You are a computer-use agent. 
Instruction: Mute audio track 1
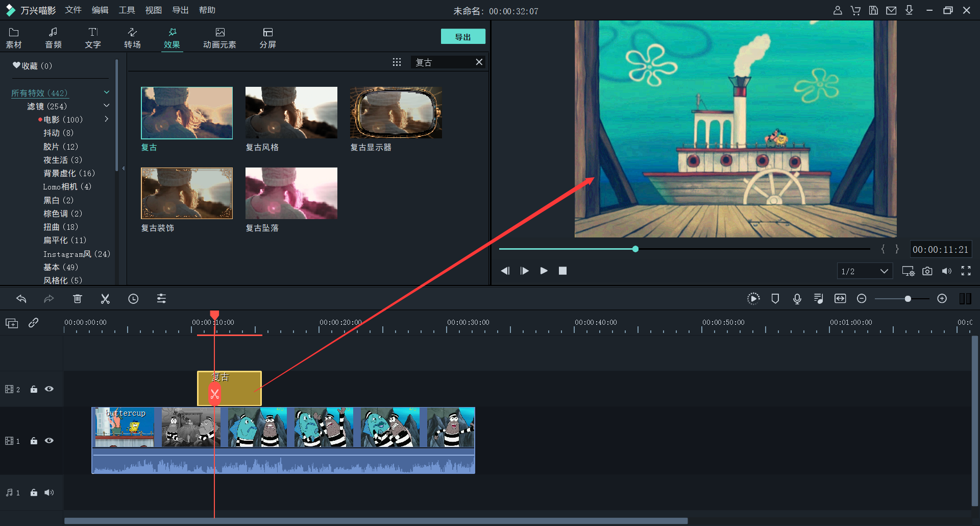coord(49,492)
